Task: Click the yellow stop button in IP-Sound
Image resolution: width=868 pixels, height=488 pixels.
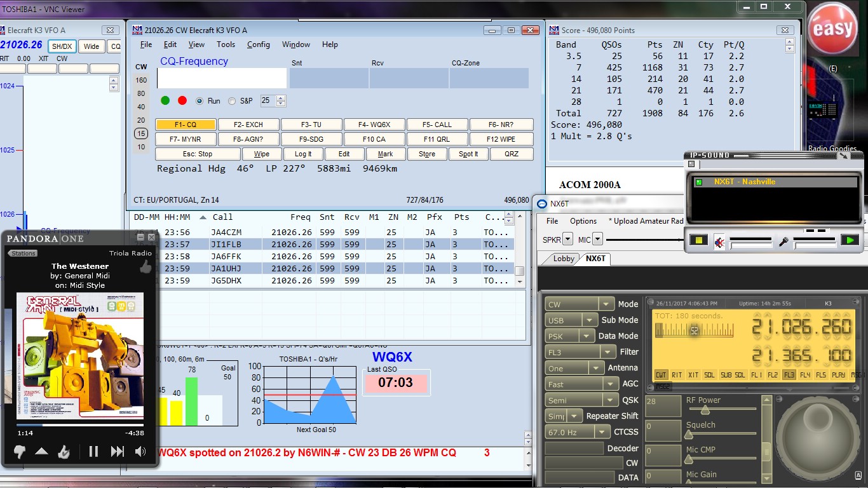Action: [x=699, y=240]
